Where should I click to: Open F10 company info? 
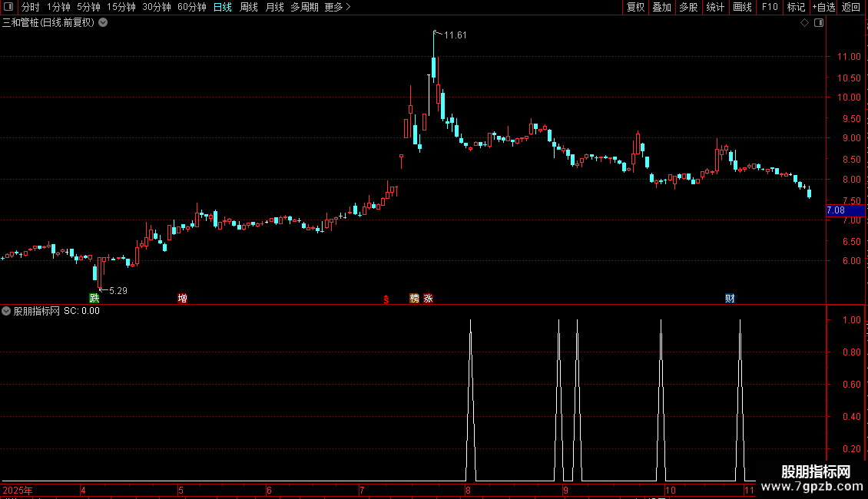(x=770, y=7)
